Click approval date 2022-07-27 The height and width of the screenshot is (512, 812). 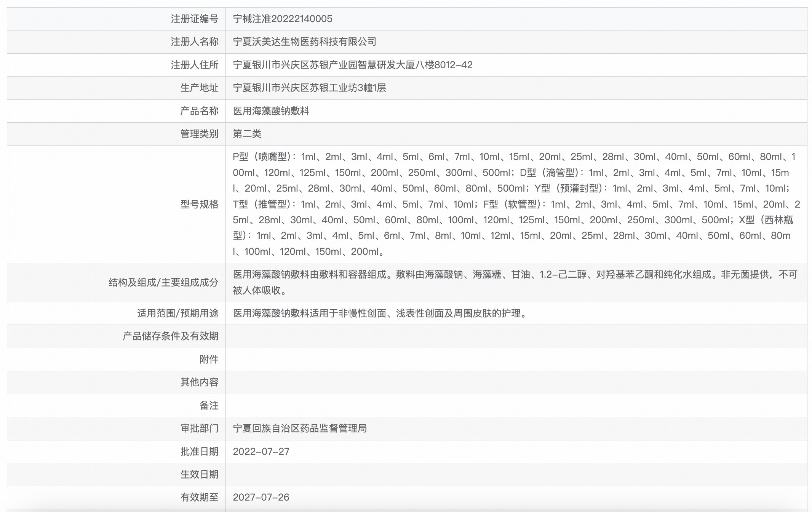261,452
